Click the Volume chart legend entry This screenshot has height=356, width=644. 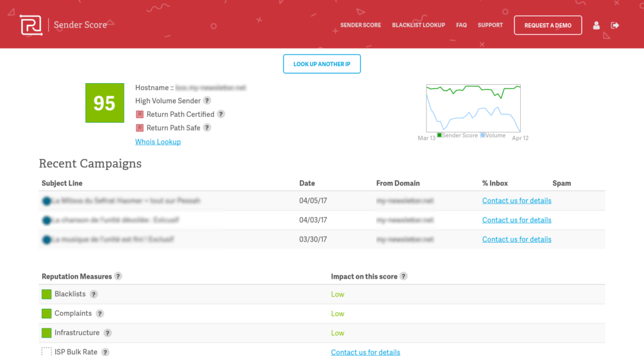click(493, 135)
